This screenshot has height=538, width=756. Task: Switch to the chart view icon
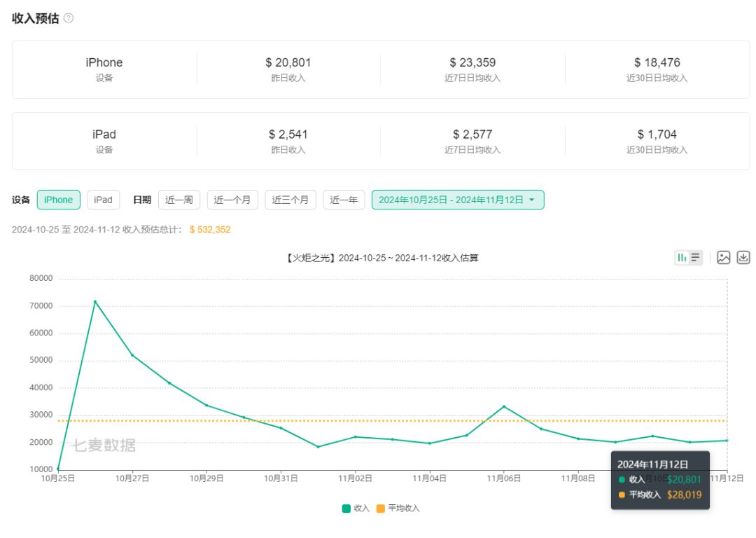coord(681,258)
